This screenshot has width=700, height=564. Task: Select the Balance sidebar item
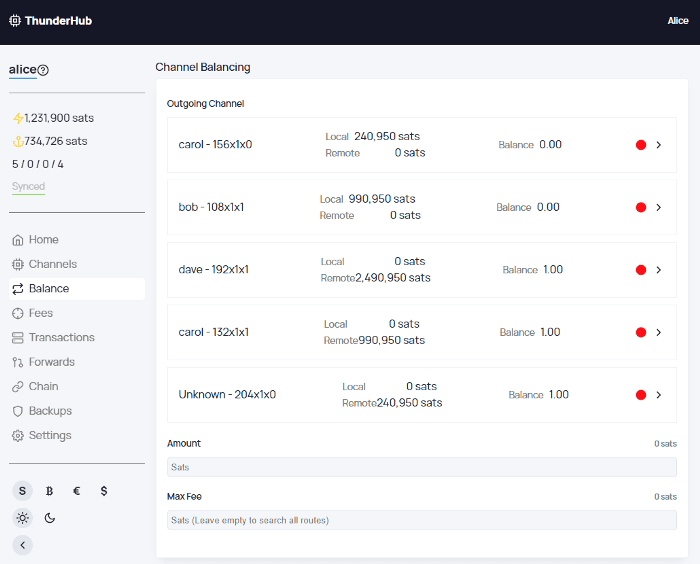pyautogui.click(x=77, y=289)
